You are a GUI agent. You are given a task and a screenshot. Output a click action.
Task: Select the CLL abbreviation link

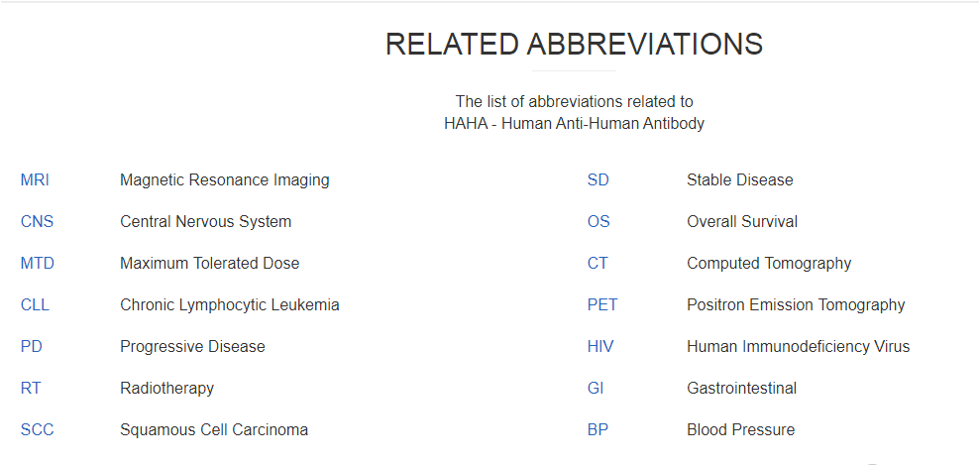pyautogui.click(x=35, y=305)
